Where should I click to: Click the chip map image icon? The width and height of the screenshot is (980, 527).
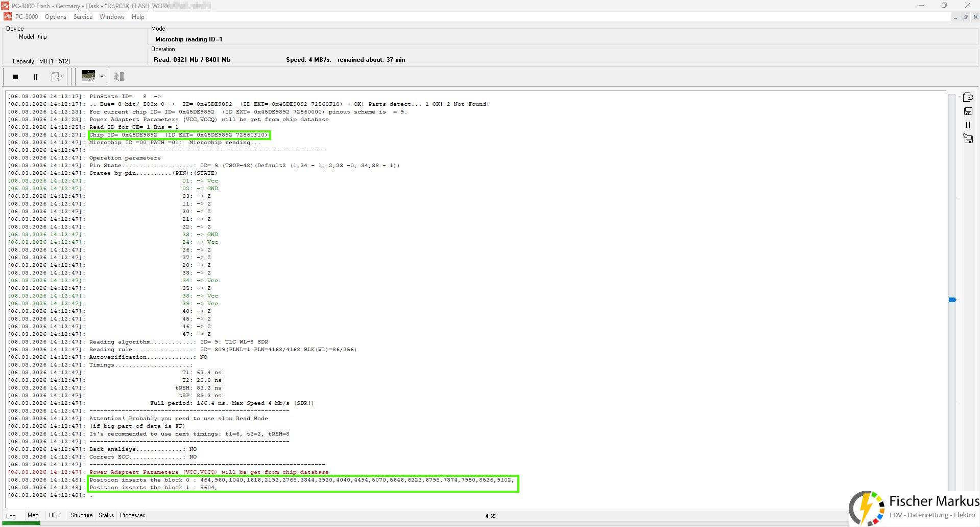tap(88, 76)
